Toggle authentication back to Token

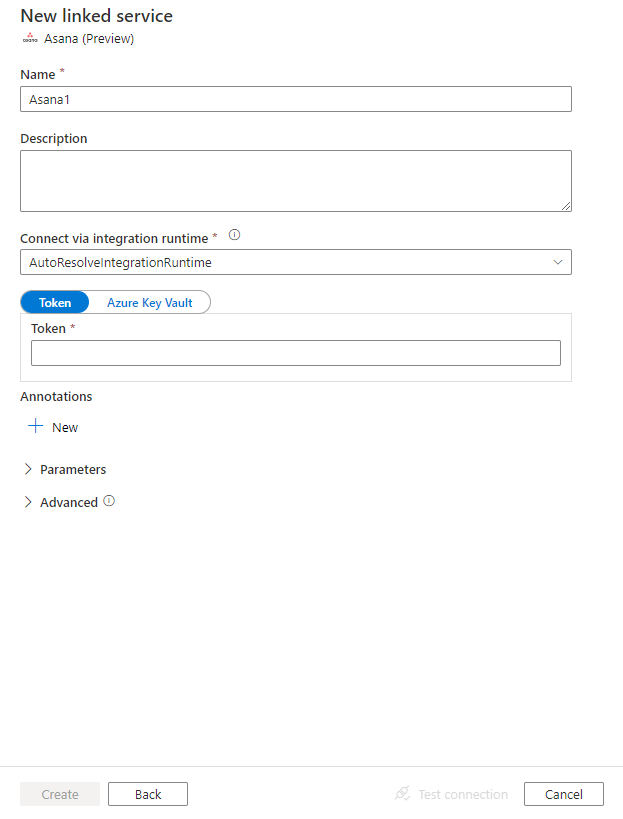coord(54,301)
